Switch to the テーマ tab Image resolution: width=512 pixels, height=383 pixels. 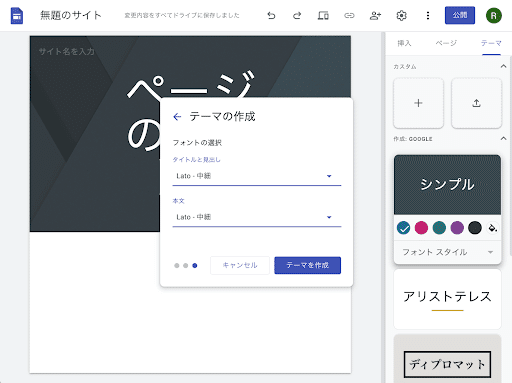click(491, 43)
